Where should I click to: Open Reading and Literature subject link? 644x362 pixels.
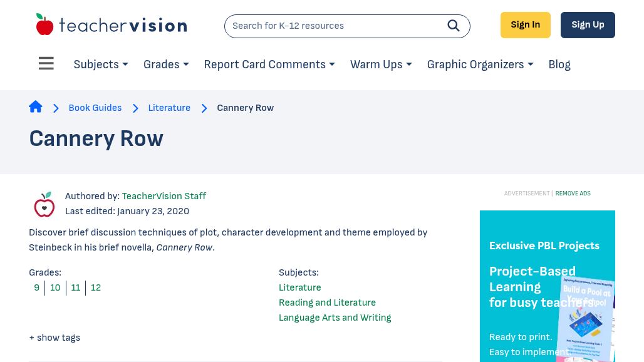tap(327, 303)
